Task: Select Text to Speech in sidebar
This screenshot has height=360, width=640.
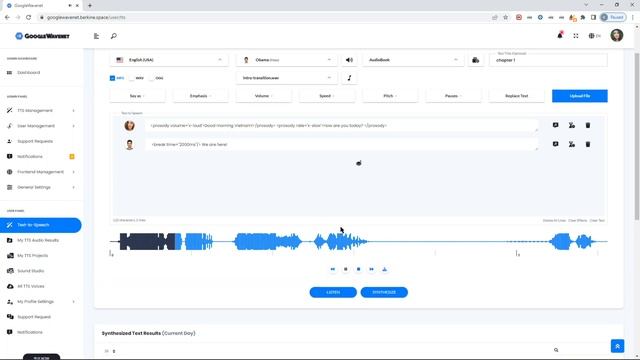Action: 41,225
